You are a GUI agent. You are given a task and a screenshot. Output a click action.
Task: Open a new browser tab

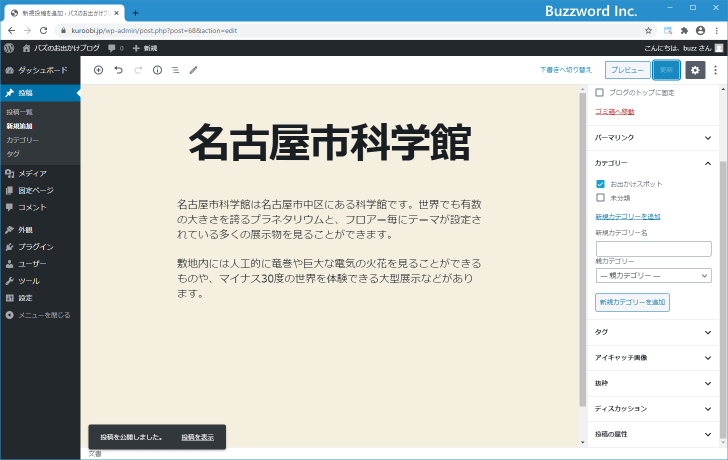135,13
